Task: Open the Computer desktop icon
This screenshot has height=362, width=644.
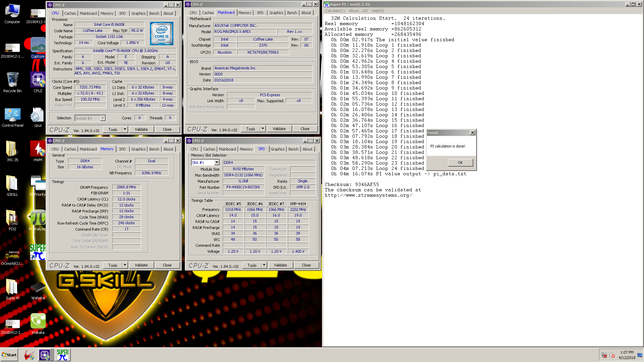Action: [12, 13]
